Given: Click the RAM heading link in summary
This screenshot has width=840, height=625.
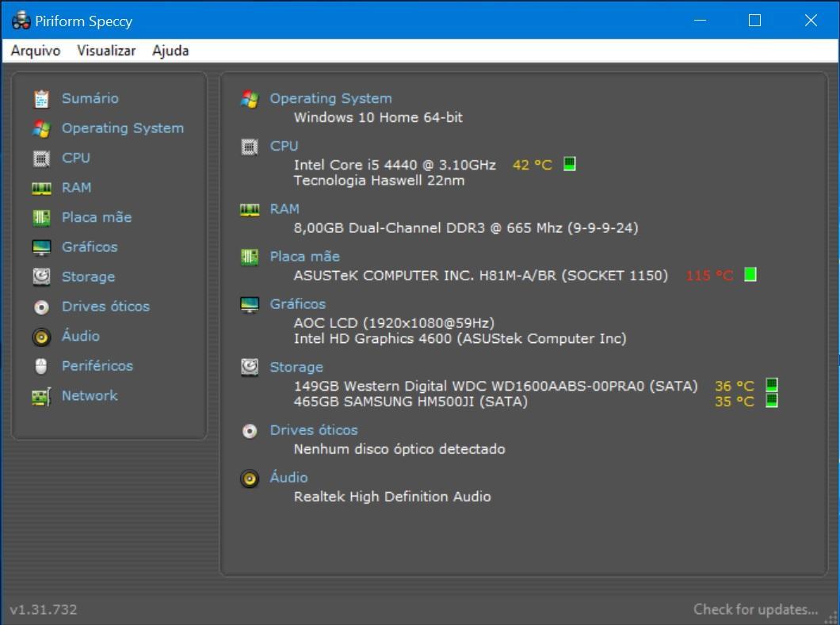Looking at the screenshot, I should pyautogui.click(x=284, y=209).
